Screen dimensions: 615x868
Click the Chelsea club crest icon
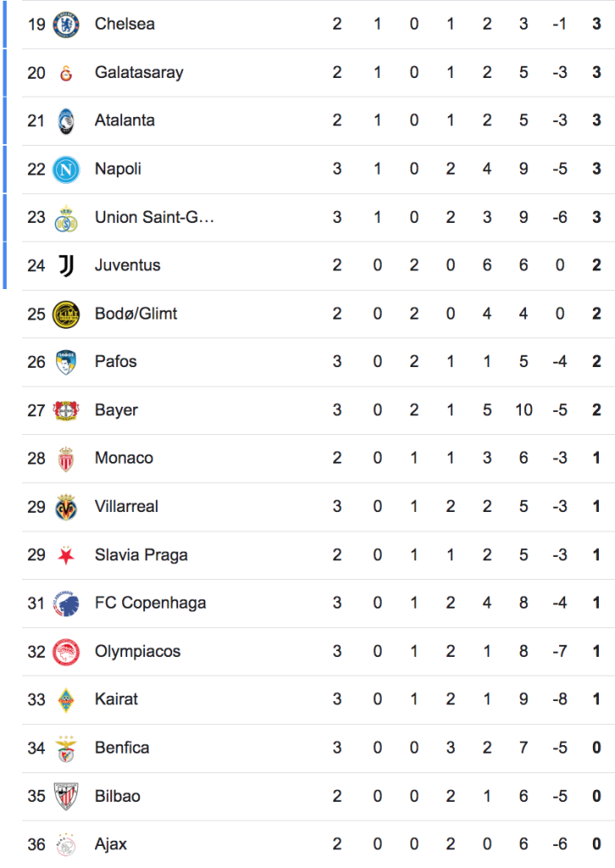pos(65,25)
